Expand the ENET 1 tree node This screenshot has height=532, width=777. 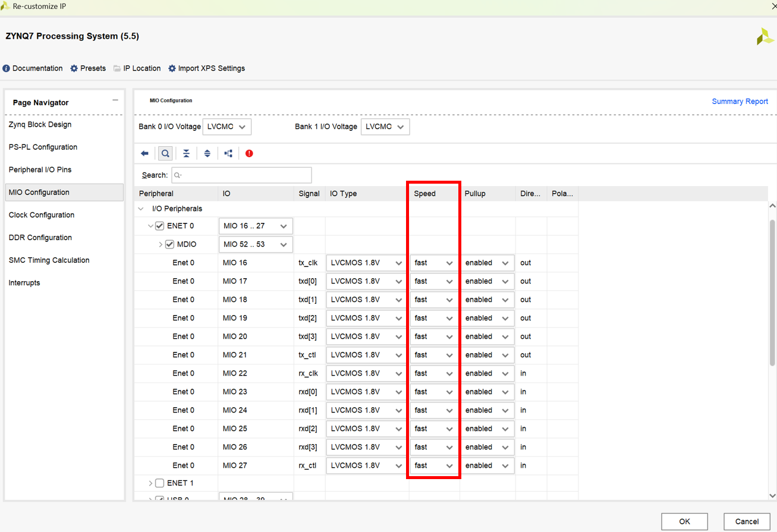coord(150,483)
